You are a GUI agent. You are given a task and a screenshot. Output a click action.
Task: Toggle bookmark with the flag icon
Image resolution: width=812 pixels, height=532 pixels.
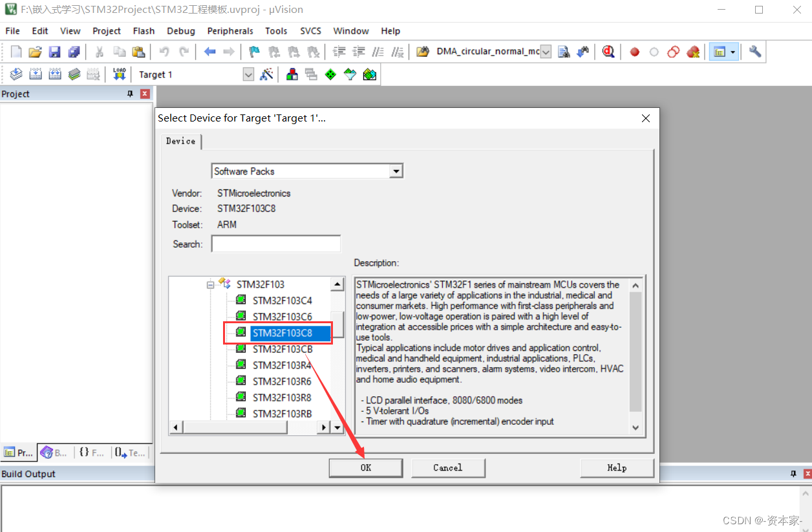(x=255, y=52)
